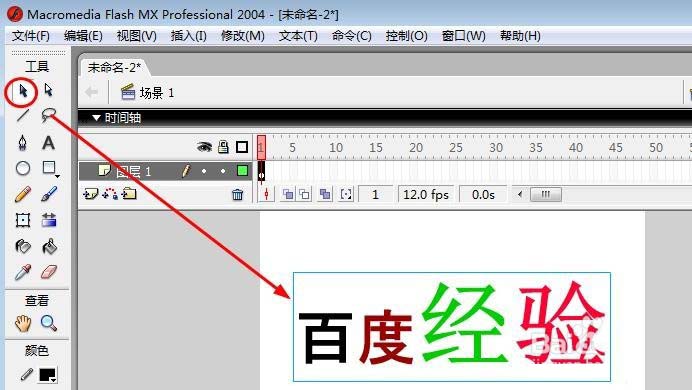This screenshot has width=692, height=390.
Task: Click the timeline scroll left arrow
Action: (520, 194)
